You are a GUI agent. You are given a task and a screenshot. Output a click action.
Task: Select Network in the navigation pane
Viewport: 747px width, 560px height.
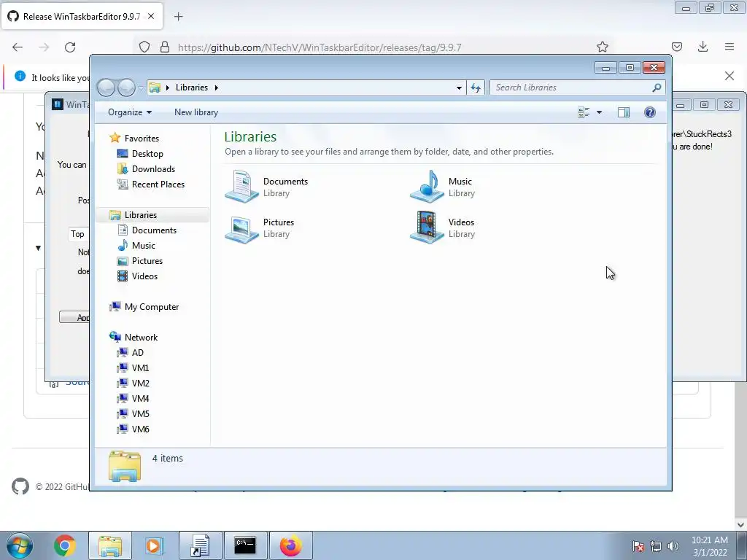coord(141,337)
